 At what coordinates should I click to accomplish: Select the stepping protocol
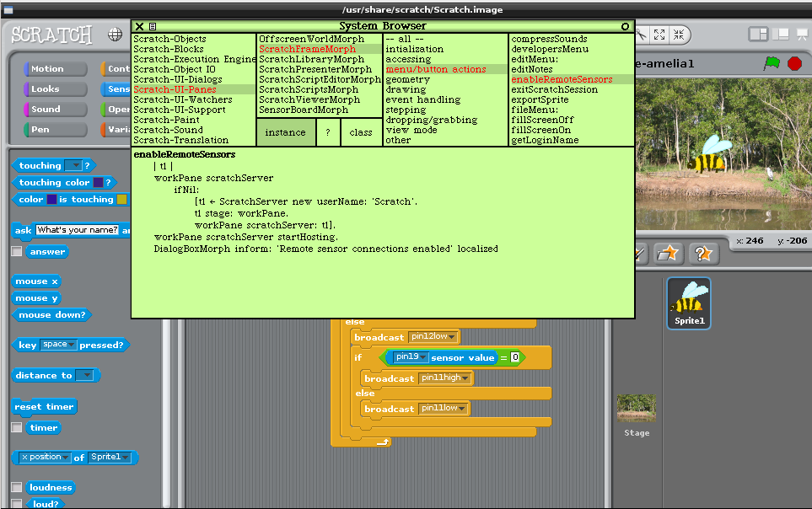406,110
